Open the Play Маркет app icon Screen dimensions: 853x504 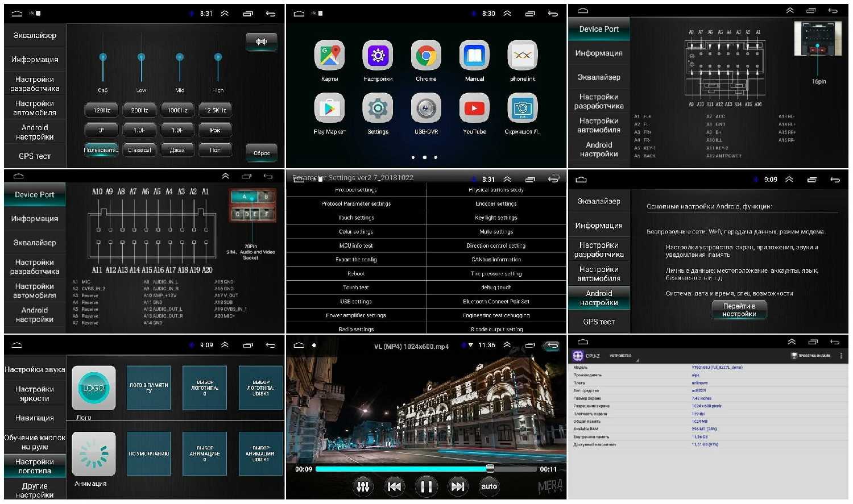[329, 108]
